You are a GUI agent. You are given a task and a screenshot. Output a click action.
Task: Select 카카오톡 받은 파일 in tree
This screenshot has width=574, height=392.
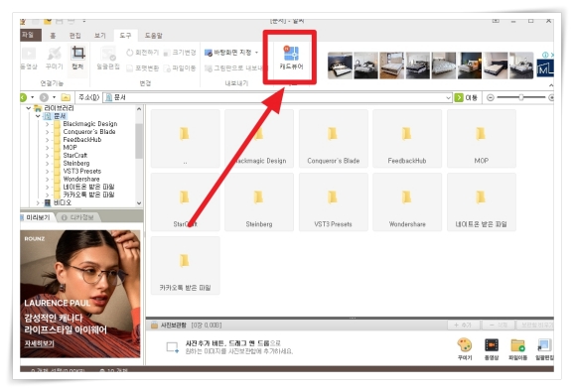(x=88, y=195)
